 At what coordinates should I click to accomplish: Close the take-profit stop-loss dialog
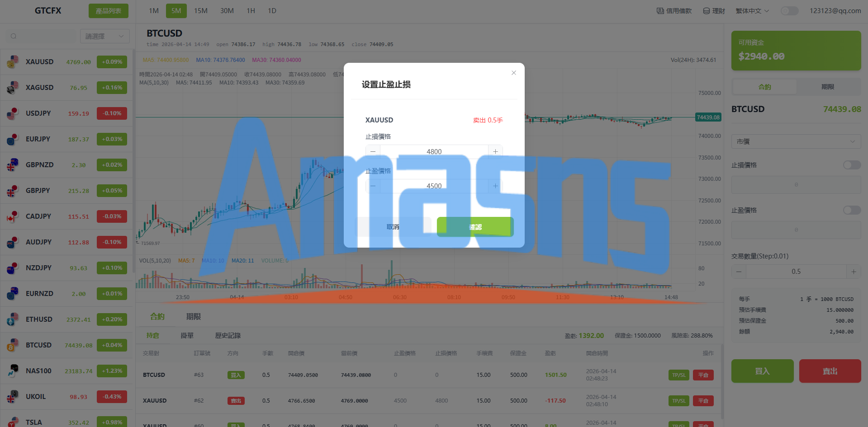(x=514, y=73)
